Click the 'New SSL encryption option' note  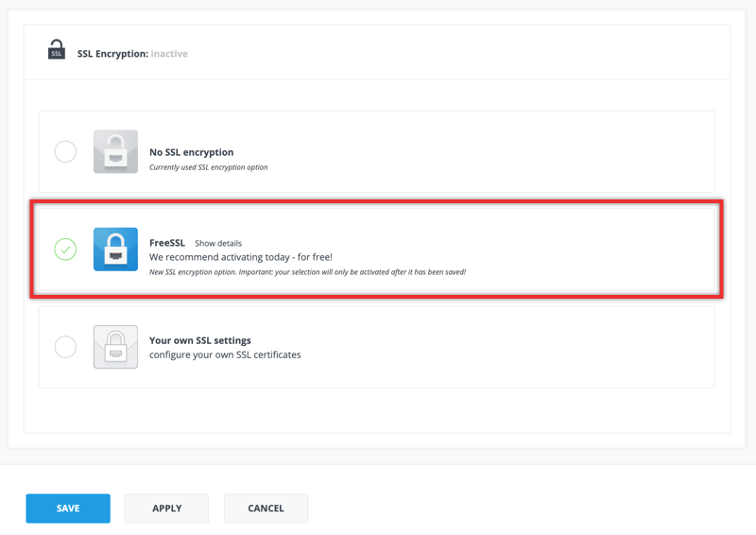[308, 272]
